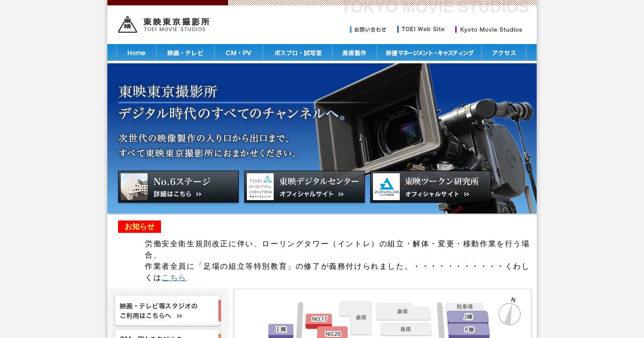Select F棟 building on the map

(469, 329)
